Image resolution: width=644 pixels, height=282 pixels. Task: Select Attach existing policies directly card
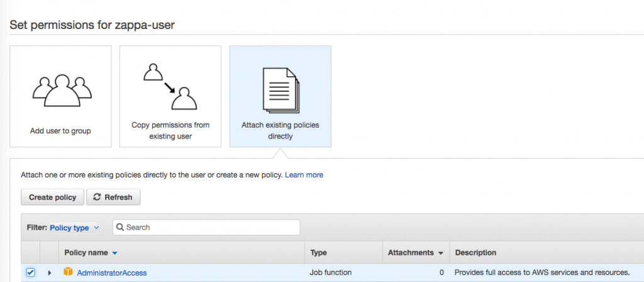pyautogui.click(x=280, y=96)
